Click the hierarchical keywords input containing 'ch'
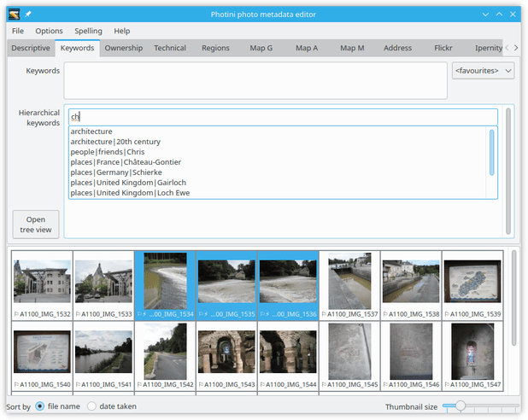The image size is (528, 420). pyautogui.click(x=283, y=117)
